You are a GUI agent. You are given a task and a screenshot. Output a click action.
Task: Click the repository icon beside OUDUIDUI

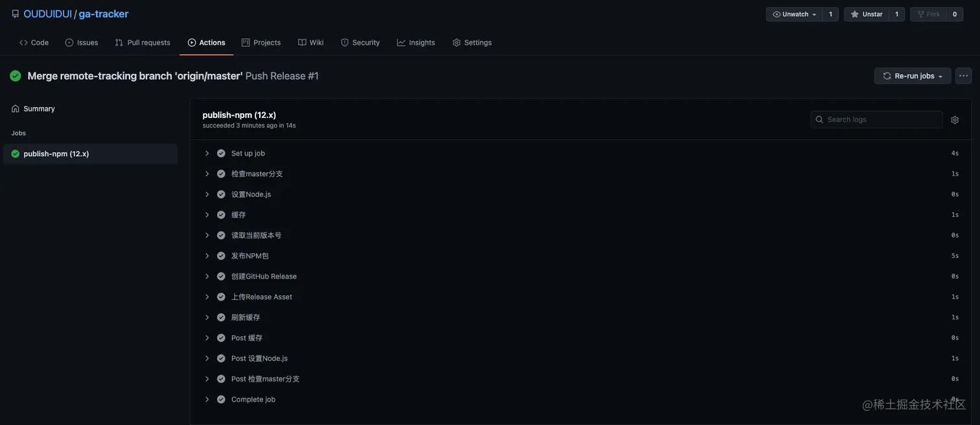[16, 14]
